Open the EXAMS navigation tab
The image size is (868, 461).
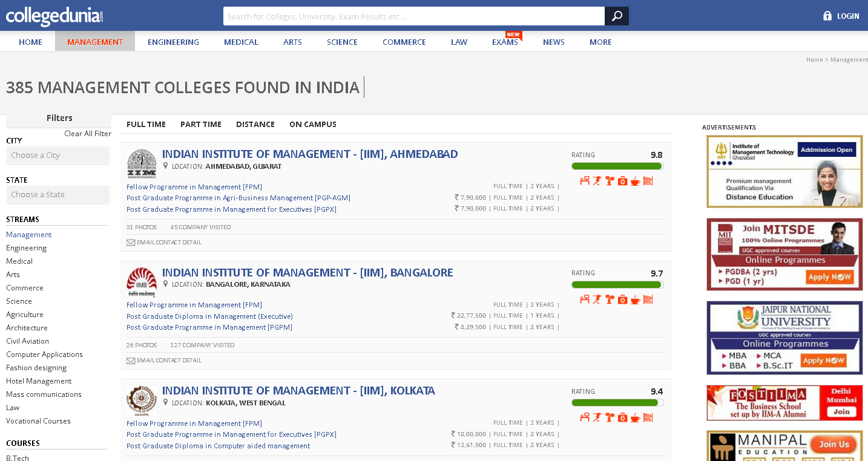pos(505,42)
